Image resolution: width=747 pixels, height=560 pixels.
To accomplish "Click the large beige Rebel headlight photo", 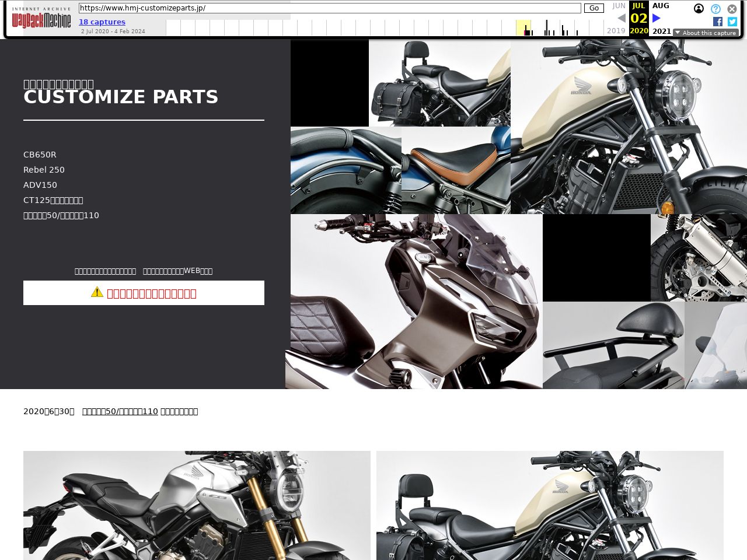I will 629,127.
